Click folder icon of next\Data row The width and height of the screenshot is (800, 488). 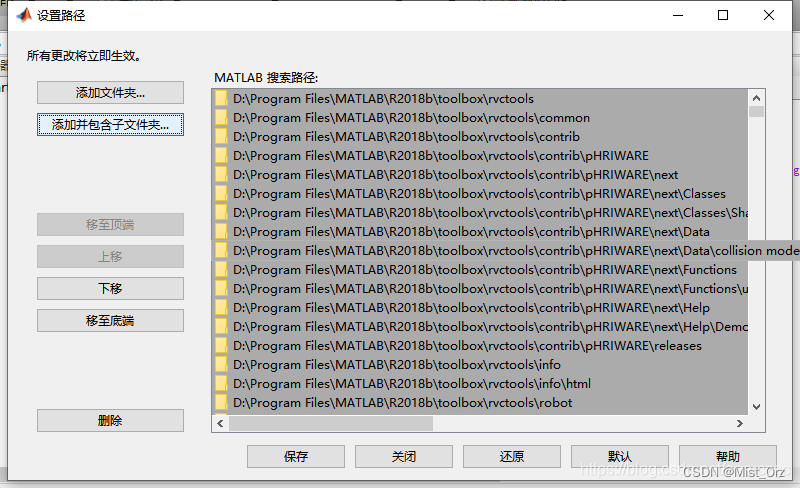(x=221, y=231)
